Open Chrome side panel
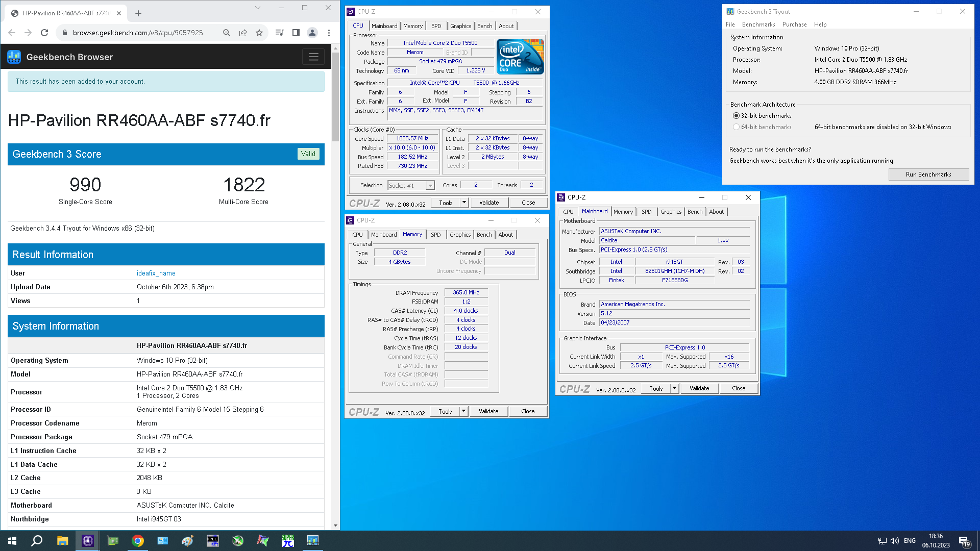This screenshot has width=980, height=551. click(296, 33)
